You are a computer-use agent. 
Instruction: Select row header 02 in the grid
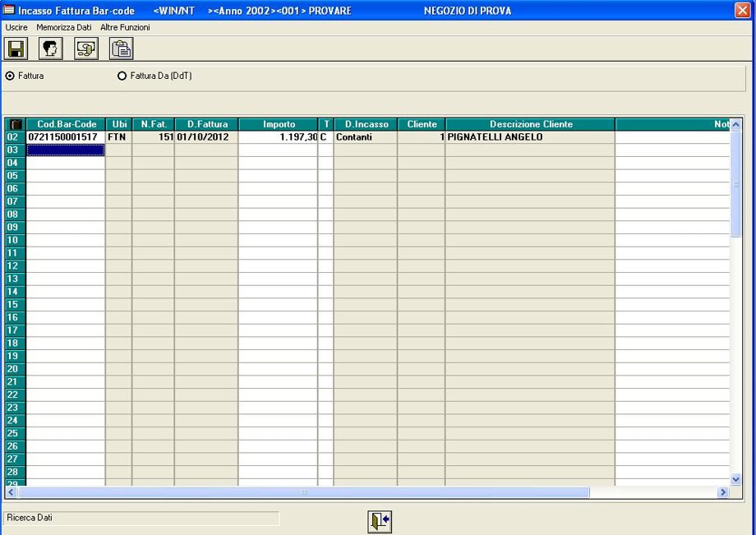click(x=13, y=137)
